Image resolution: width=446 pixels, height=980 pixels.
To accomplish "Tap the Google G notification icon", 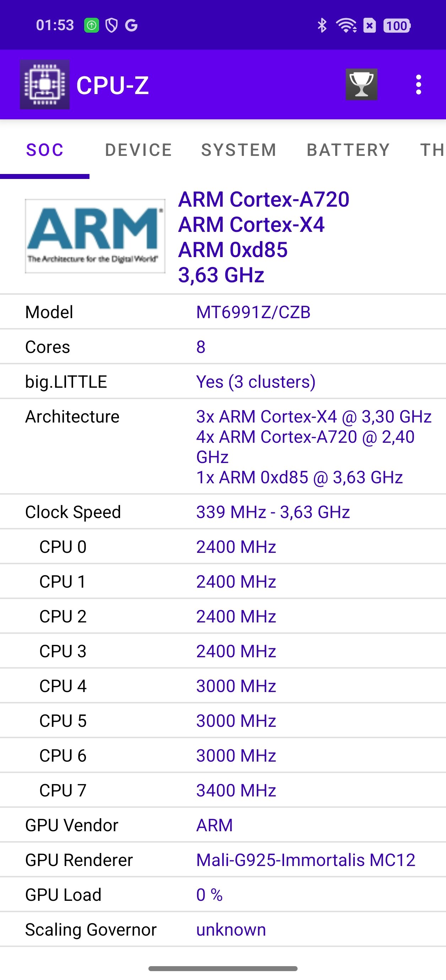I will [x=131, y=26].
